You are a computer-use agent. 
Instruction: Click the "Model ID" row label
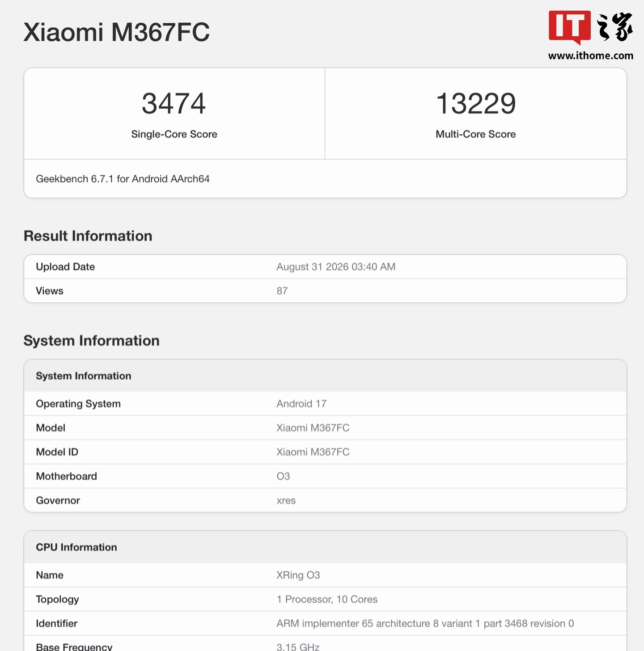pos(57,452)
